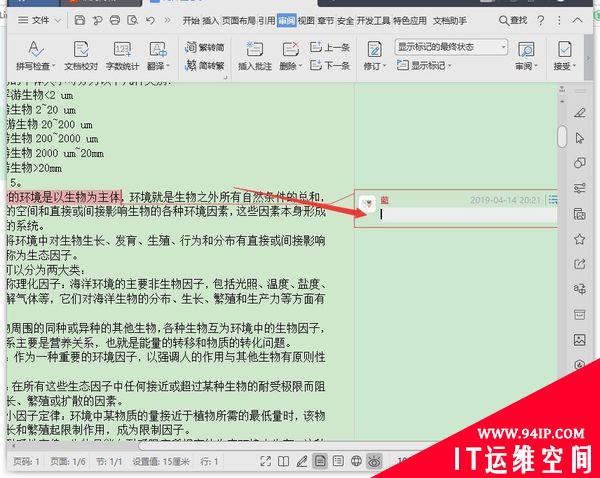The image size is (600, 478).
Task: Click Insert Comment (插入批注)
Action: click(254, 56)
